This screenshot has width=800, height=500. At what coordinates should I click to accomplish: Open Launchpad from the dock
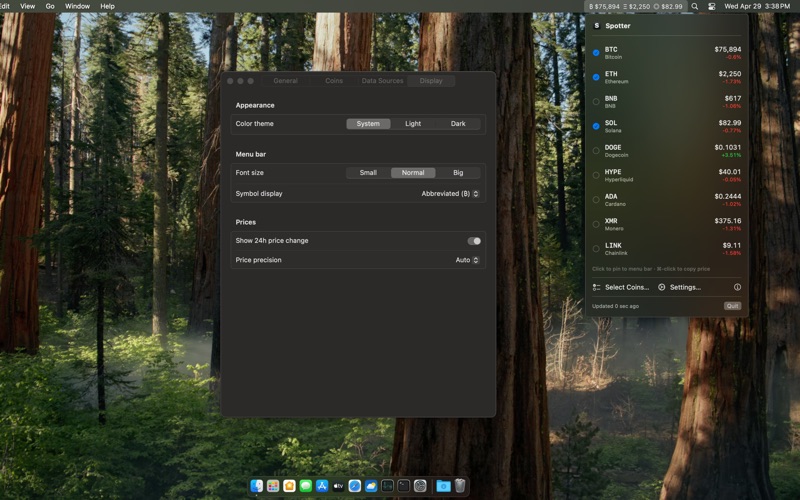pos(273,486)
